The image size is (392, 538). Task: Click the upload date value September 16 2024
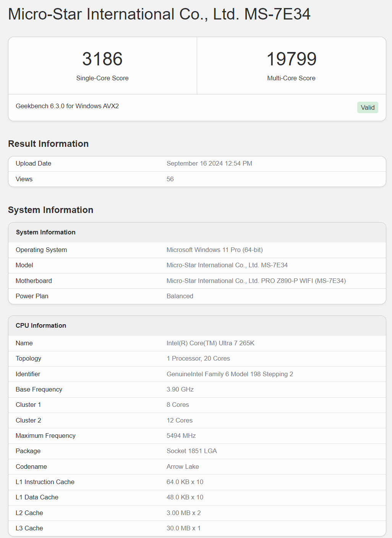tap(209, 163)
